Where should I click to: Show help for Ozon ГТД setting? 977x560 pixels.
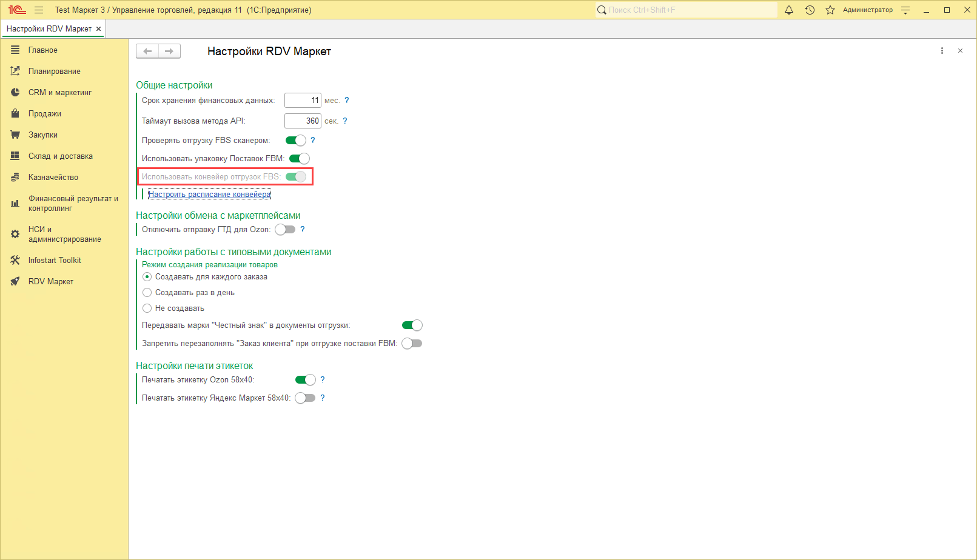tap(303, 230)
